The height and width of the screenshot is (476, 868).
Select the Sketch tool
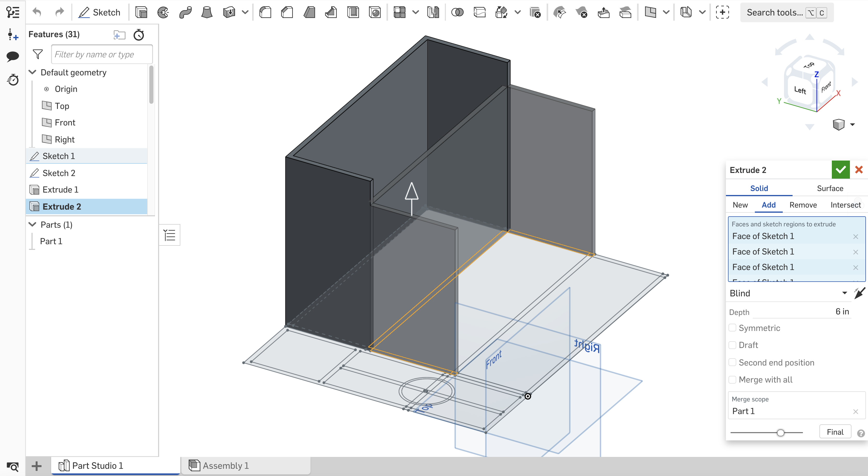pos(100,12)
